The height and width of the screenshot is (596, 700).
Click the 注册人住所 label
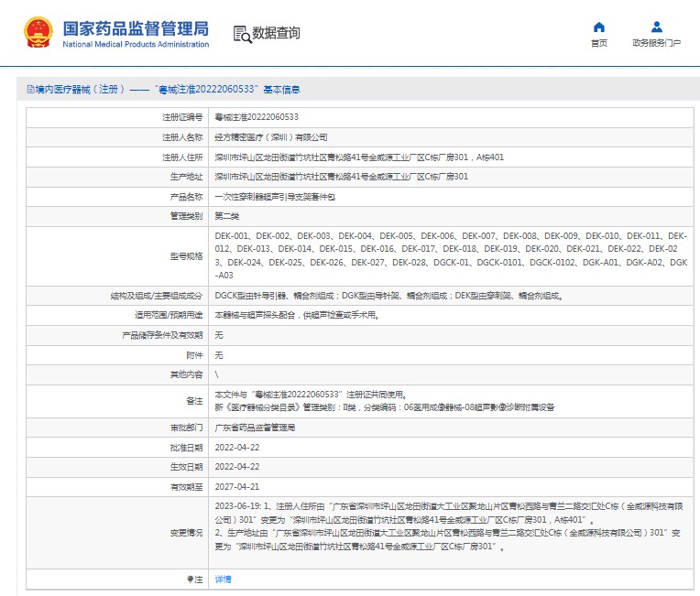click(182, 157)
